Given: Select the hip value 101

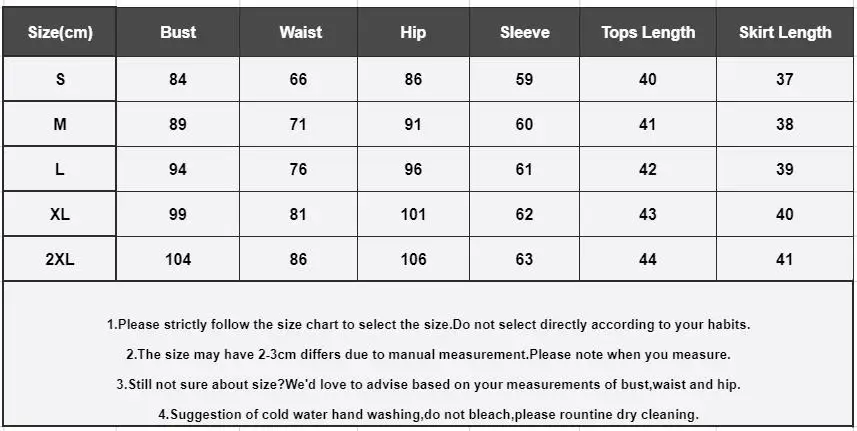Looking at the screenshot, I should click(x=413, y=214).
